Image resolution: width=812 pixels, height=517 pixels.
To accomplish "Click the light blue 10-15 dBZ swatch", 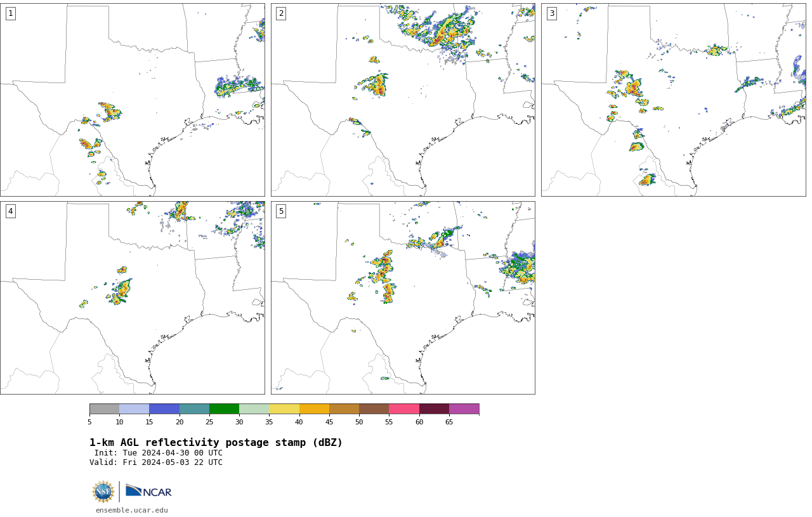I will coord(134,409).
